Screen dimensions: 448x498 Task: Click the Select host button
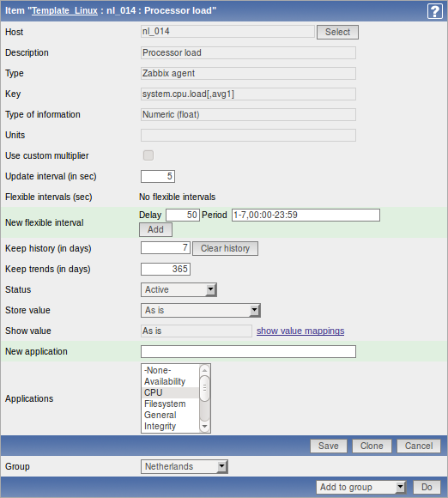coord(337,32)
